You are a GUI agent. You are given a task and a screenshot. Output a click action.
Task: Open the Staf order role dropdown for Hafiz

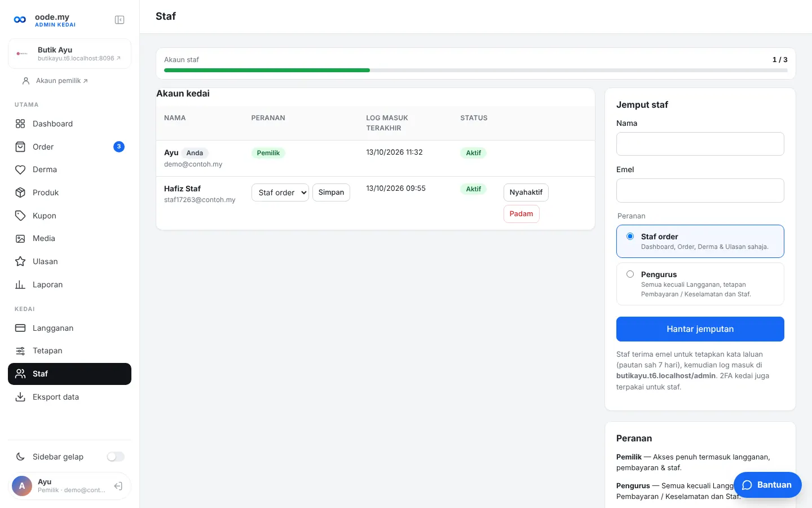click(280, 192)
